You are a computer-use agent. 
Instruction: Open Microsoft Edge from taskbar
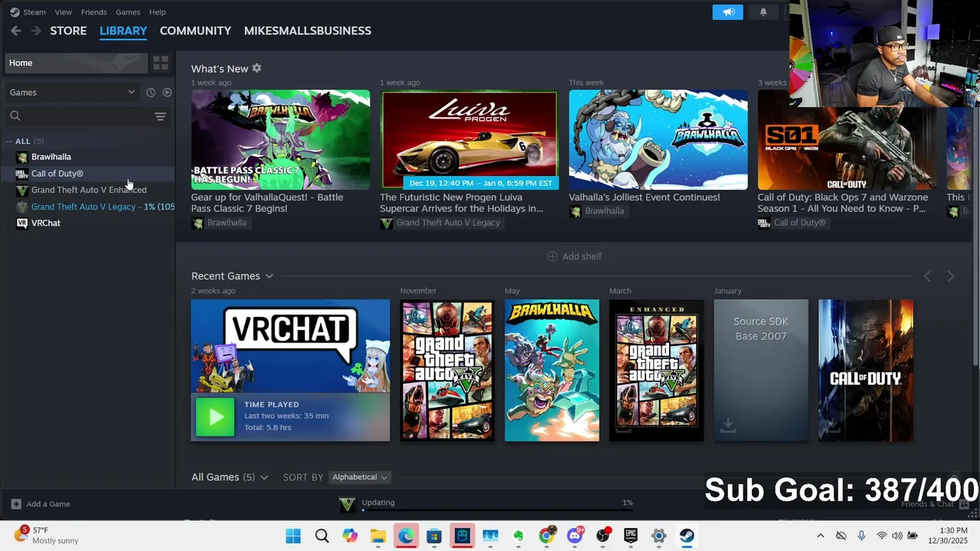point(406,536)
